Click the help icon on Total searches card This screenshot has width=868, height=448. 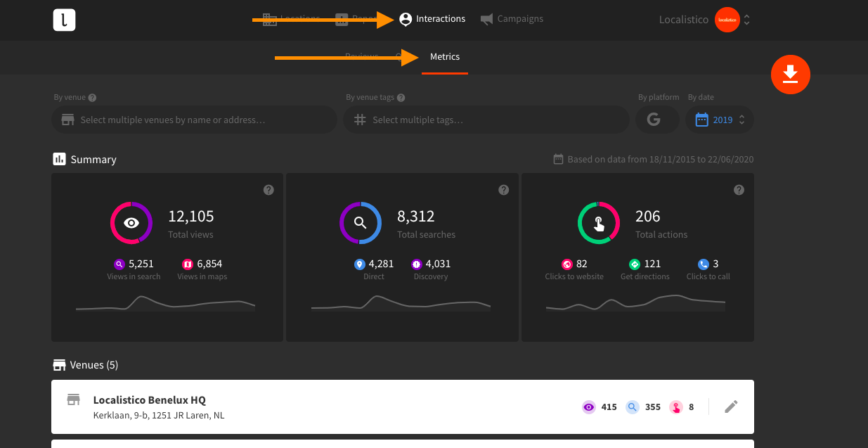pyautogui.click(x=503, y=190)
